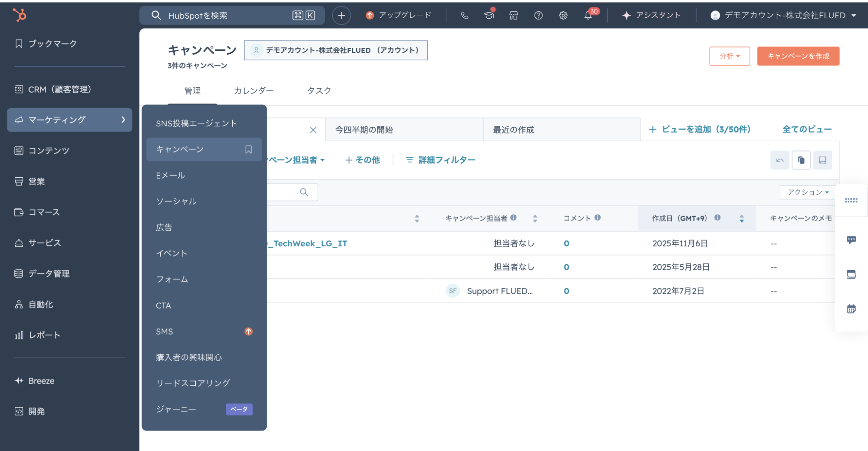Click the quick-create plus button
The width and height of the screenshot is (868, 451).
[x=341, y=16]
